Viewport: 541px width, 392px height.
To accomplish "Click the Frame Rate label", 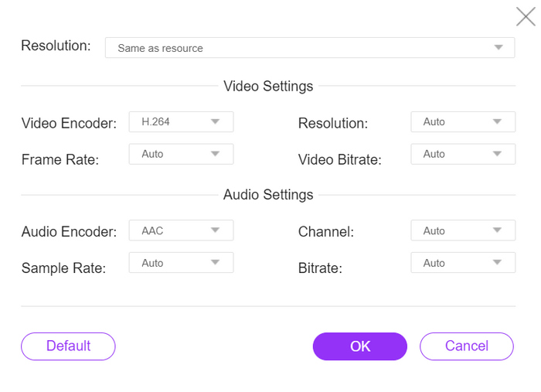I will point(60,159).
